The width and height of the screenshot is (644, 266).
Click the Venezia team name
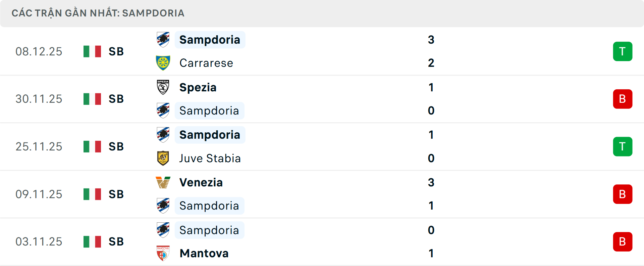coord(201,182)
